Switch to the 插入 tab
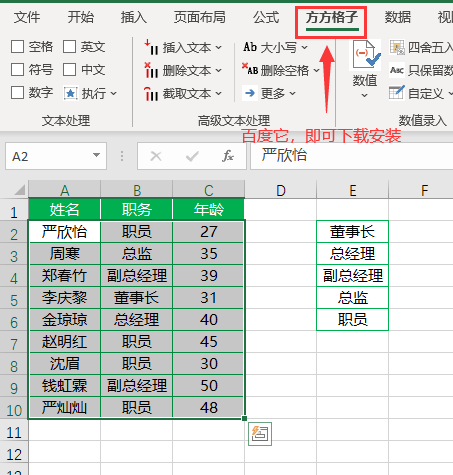Image resolution: width=453 pixels, height=475 pixels. tap(134, 17)
